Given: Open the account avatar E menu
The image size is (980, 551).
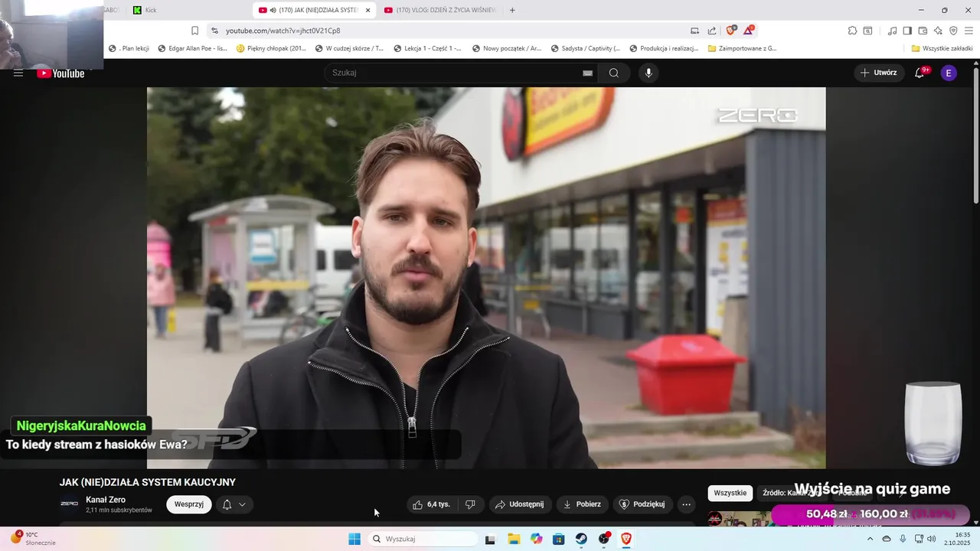Looking at the screenshot, I should pyautogui.click(x=949, y=73).
